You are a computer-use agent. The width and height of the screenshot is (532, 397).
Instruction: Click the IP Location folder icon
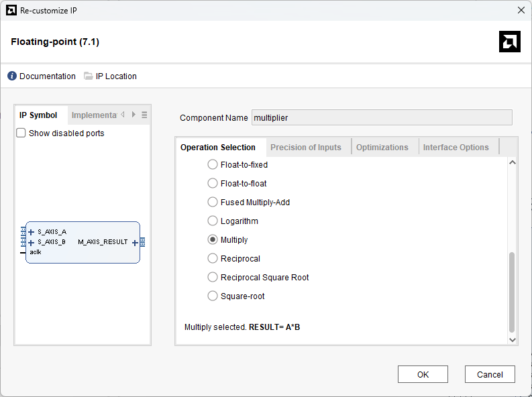pyautogui.click(x=89, y=76)
